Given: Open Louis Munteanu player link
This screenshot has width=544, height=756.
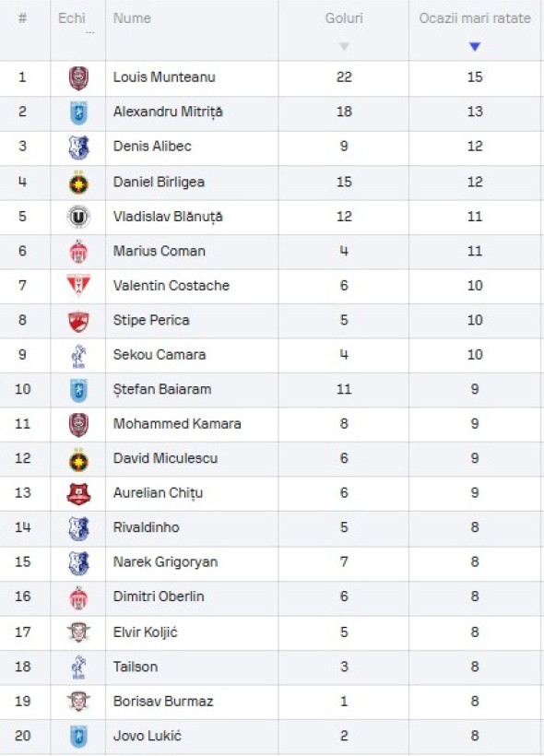Looking at the screenshot, I should pos(164,77).
